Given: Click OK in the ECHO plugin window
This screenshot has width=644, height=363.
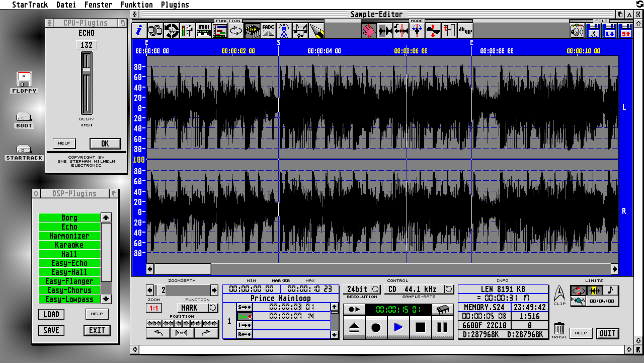Looking at the screenshot, I should (105, 143).
